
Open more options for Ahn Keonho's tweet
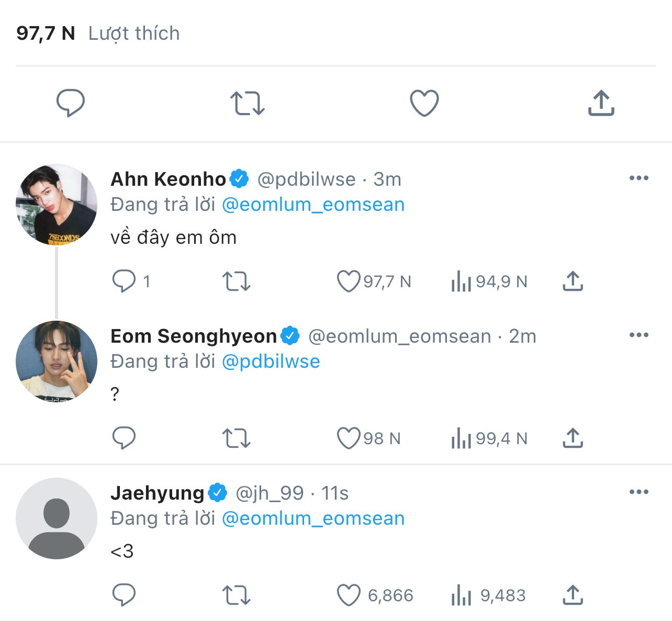click(639, 178)
